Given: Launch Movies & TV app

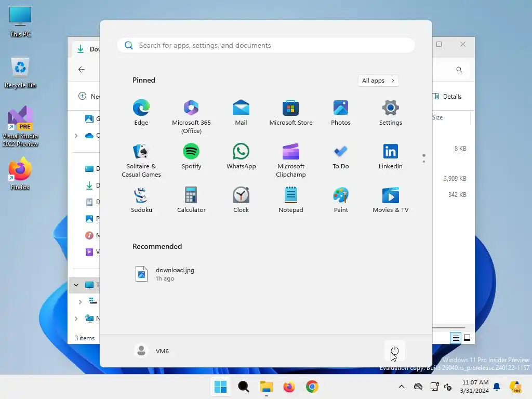Looking at the screenshot, I should pos(391,200).
